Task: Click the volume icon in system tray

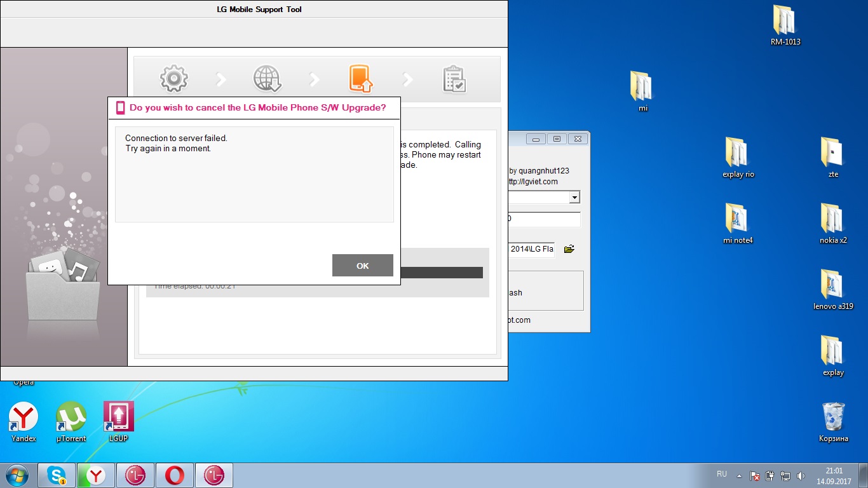Action: click(x=801, y=475)
